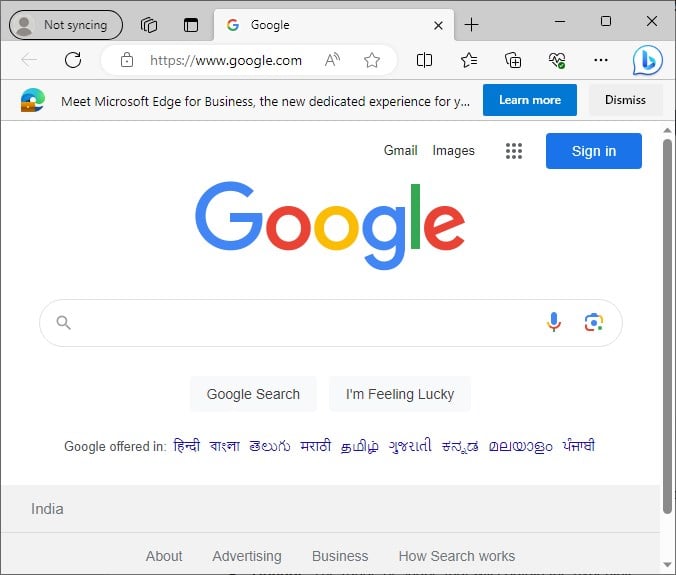676x575 pixels.
Task: Search by voice microphone icon
Action: click(x=554, y=322)
